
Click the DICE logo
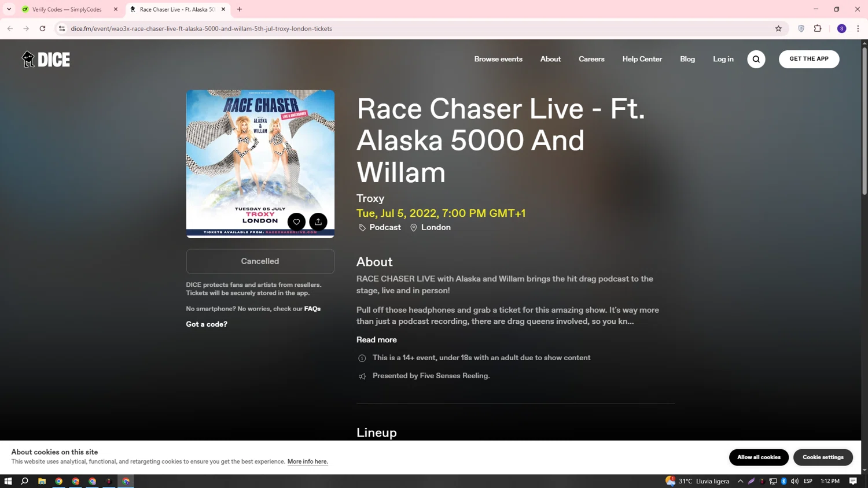click(x=46, y=59)
